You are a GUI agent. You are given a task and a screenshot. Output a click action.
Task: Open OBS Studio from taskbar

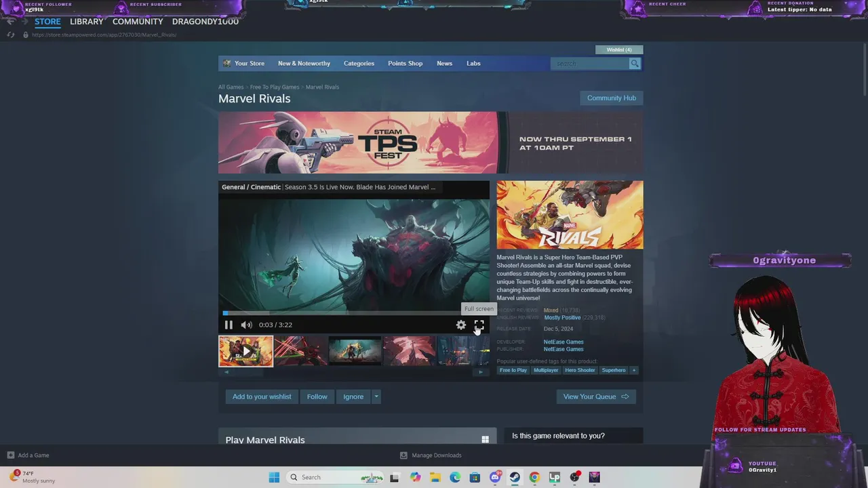(575, 477)
